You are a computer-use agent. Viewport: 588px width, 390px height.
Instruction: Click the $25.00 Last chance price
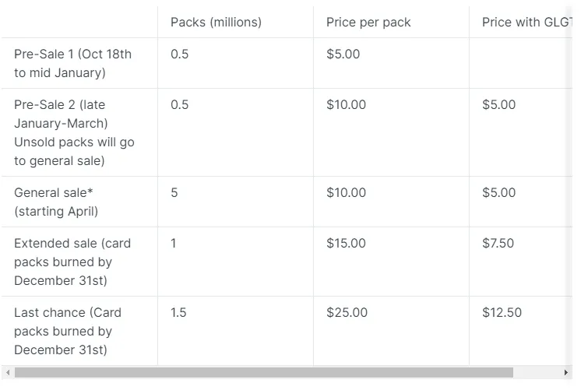click(x=347, y=312)
